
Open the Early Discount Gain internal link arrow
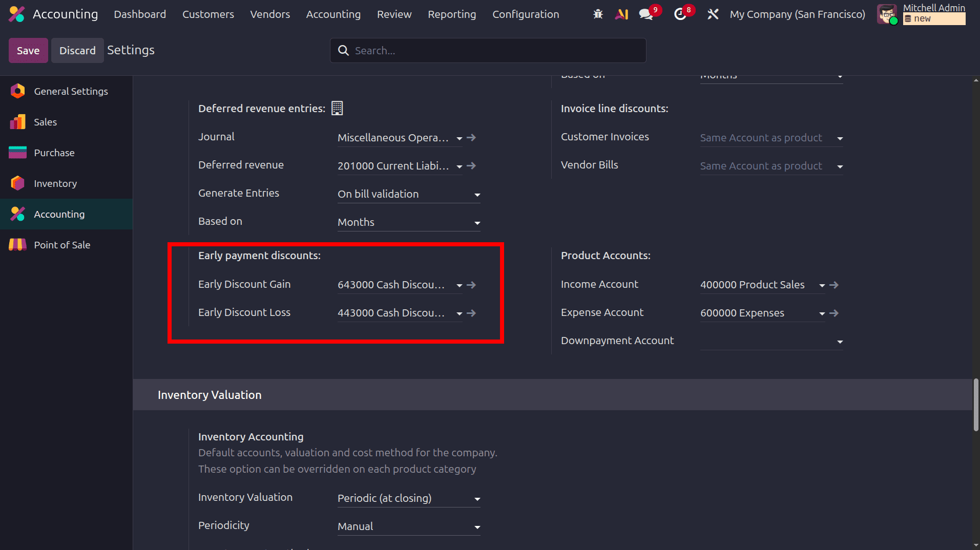point(471,285)
